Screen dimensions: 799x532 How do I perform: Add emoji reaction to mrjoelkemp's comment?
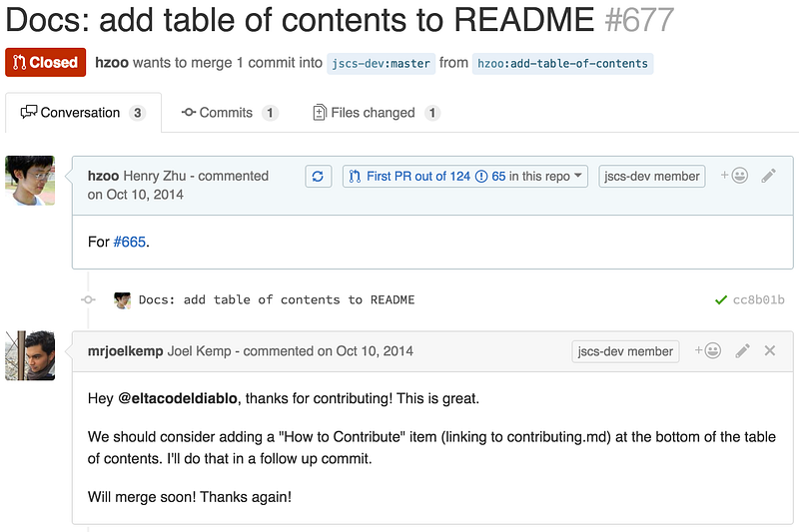point(708,350)
